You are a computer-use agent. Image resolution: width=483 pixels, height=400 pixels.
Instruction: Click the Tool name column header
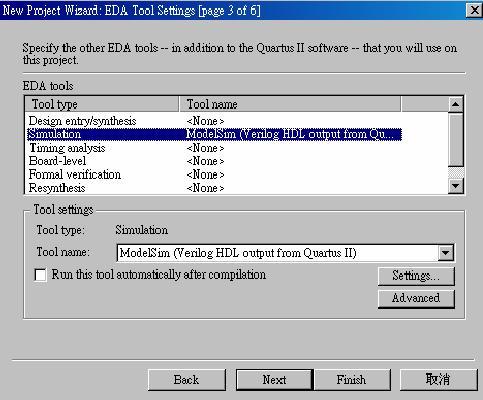tap(290, 104)
